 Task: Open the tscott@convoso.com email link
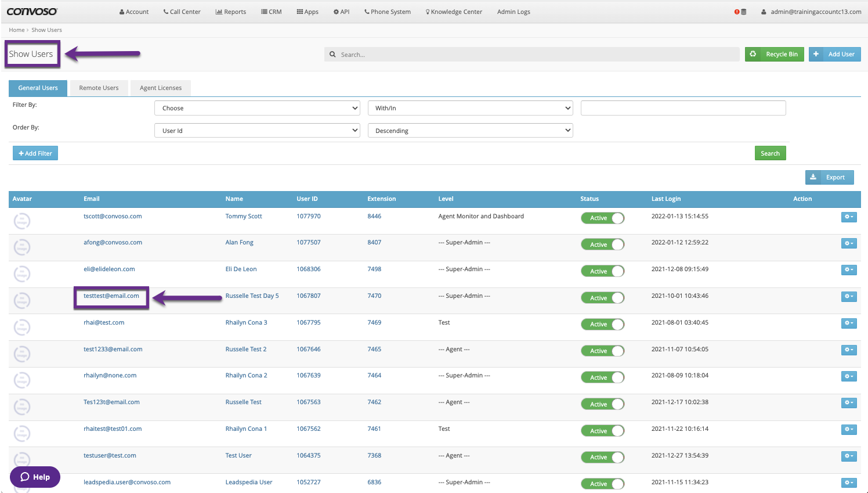coord(113,216)
